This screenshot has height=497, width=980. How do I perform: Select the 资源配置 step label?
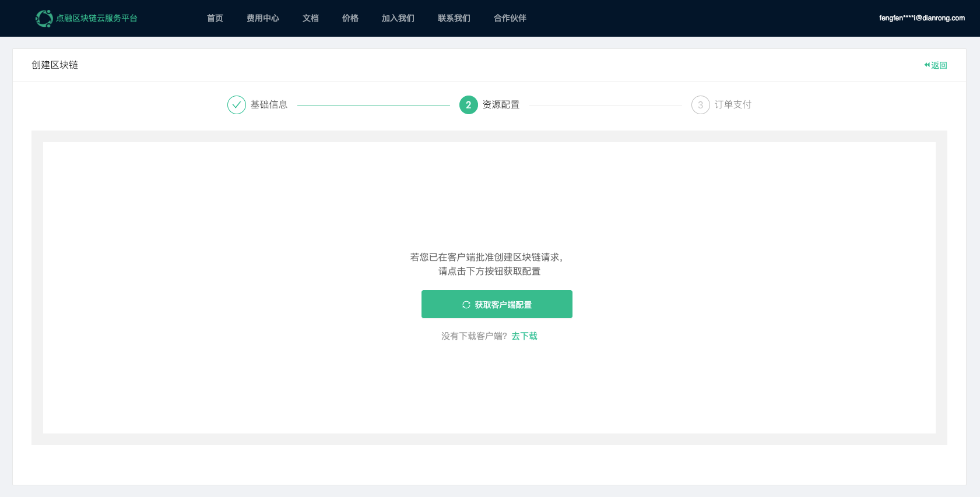click(x=501, y=105)
